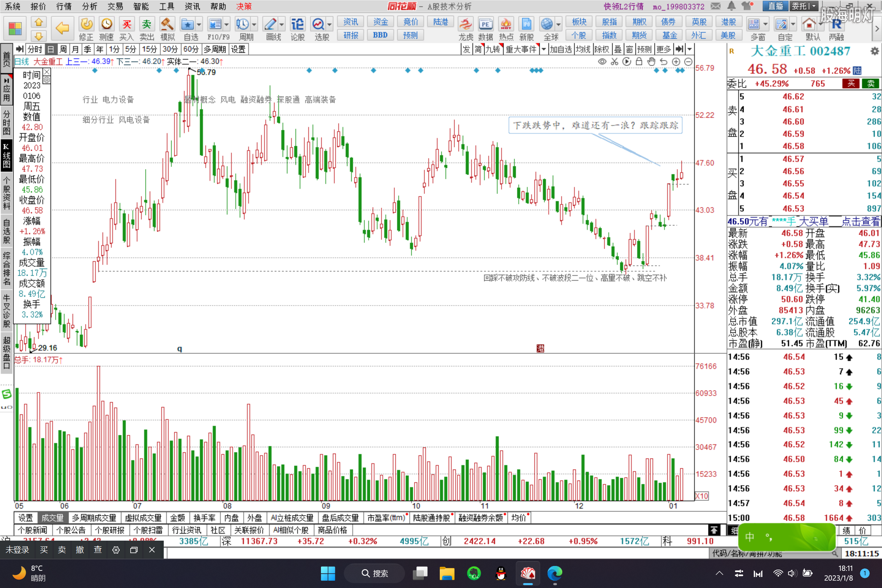The image size is (882, 588).
Task: Click the hand pan tool above chart
Action: pos(651,62)
